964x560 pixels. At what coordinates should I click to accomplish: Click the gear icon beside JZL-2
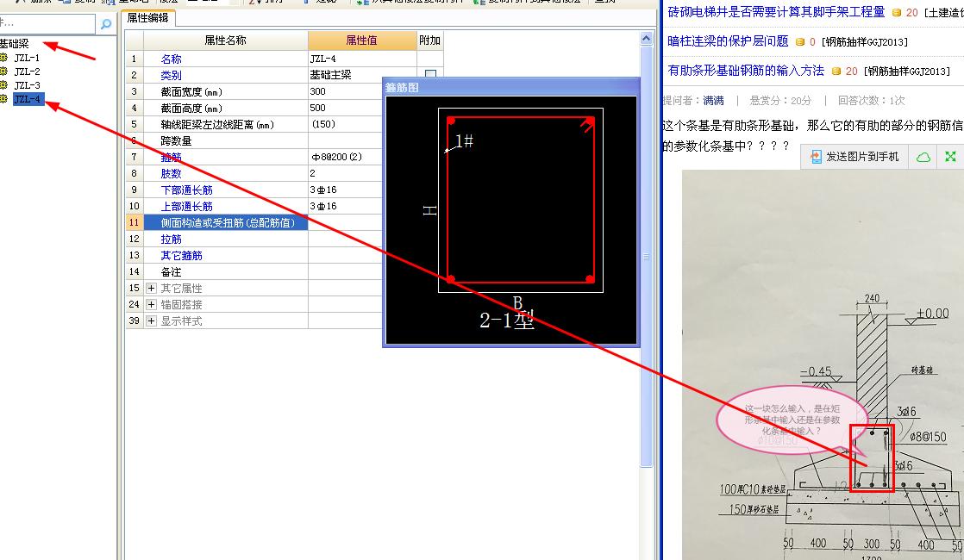point(3,72)
